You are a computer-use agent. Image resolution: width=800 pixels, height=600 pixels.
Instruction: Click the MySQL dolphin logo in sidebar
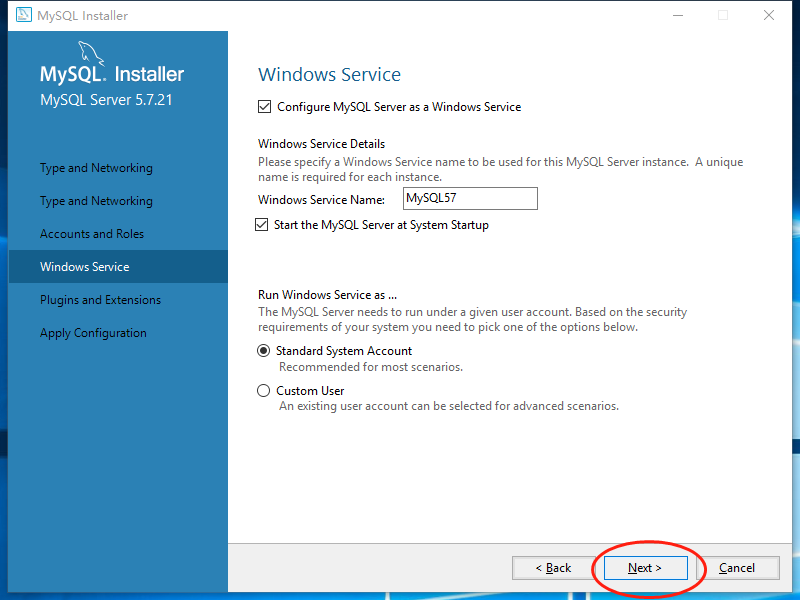pyautogui.click(x=91, y=53)
